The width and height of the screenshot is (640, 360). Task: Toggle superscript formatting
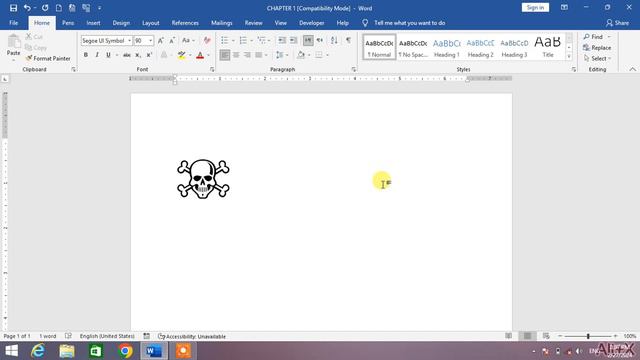149,55
